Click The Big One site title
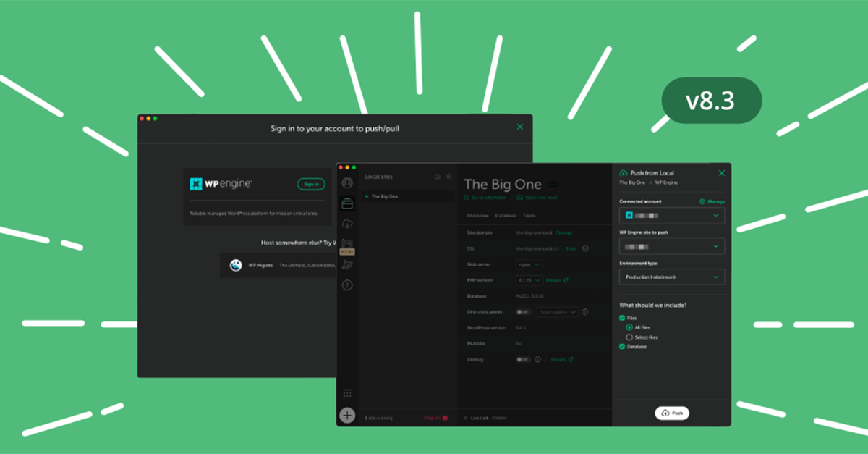Screen dimensions: 868x454 (503, 184)
